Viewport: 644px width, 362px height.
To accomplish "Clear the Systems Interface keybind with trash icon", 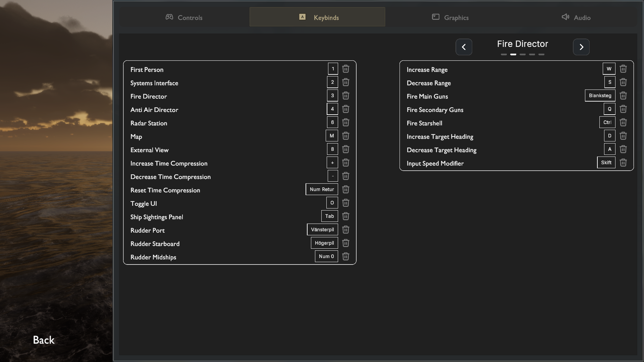I will coord(345,82).
